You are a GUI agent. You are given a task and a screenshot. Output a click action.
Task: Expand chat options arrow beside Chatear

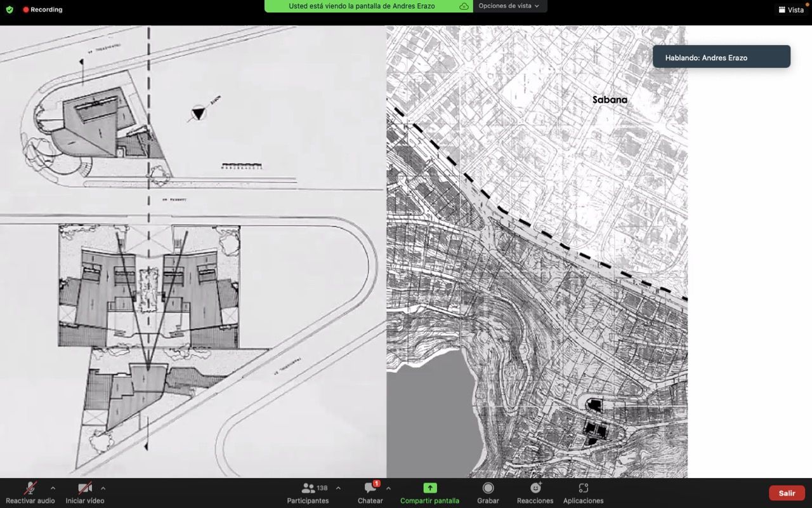pos(388,488)
